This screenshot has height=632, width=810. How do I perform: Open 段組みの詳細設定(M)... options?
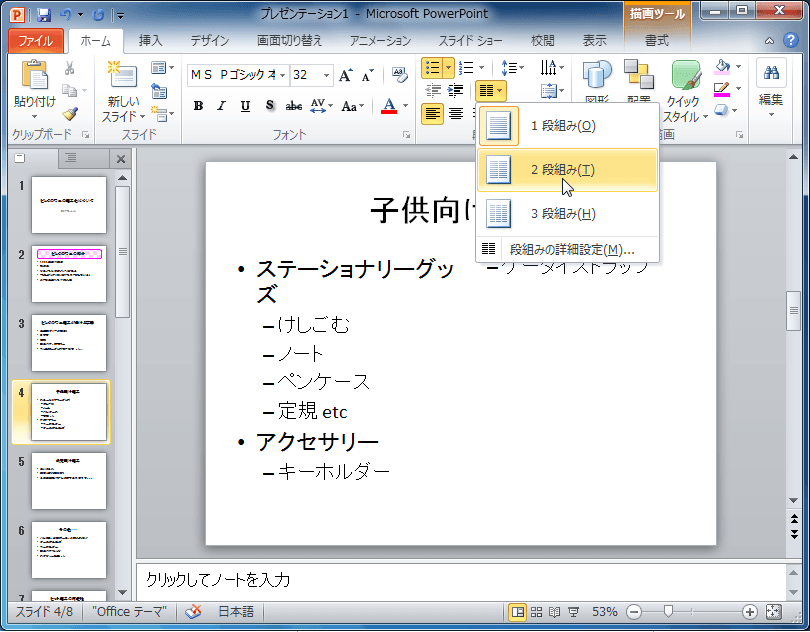coord(567,250)
